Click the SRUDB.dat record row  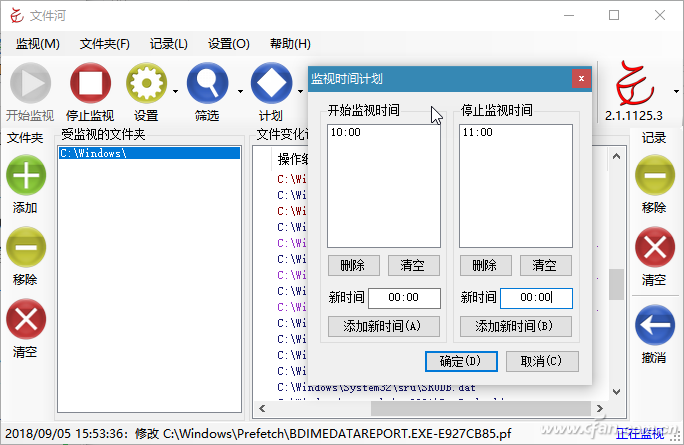(376, 387)
